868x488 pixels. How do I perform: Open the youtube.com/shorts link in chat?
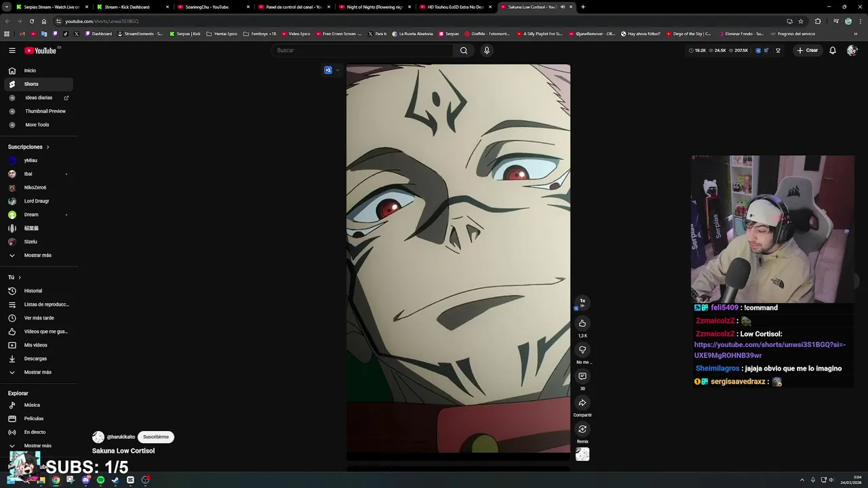(x=770, y=350)
